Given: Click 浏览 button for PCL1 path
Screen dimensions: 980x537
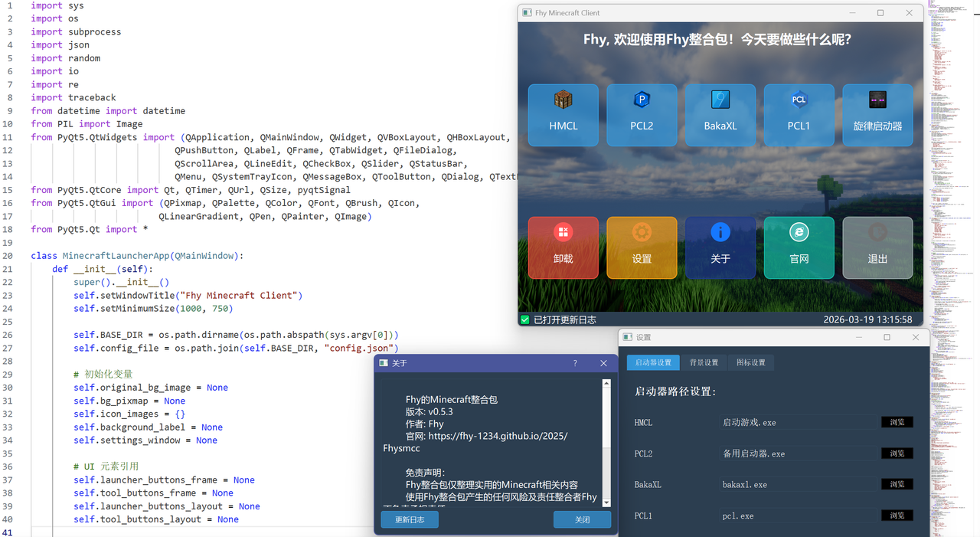Looking at the screenshot, I should pos(897,516).
